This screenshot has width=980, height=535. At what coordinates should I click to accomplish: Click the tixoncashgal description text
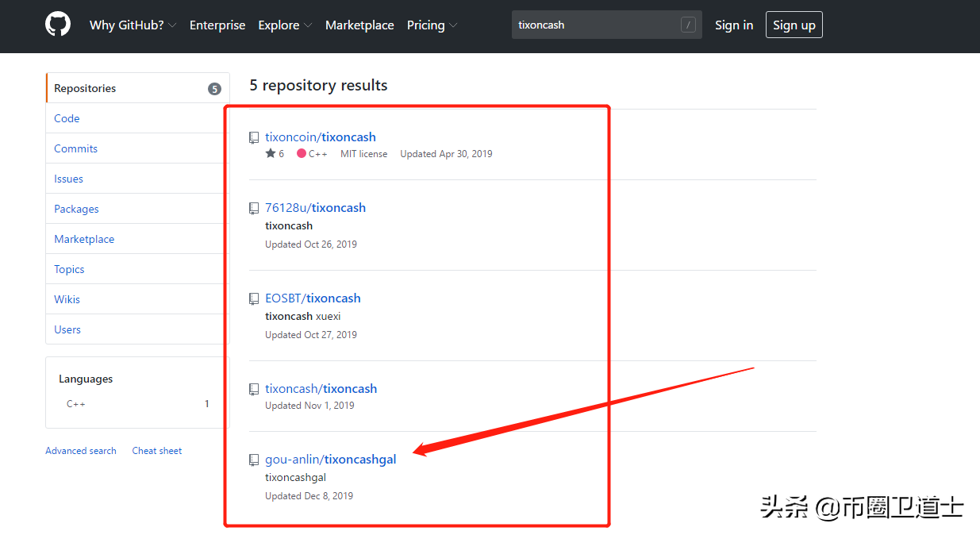(x=295, y=477)
